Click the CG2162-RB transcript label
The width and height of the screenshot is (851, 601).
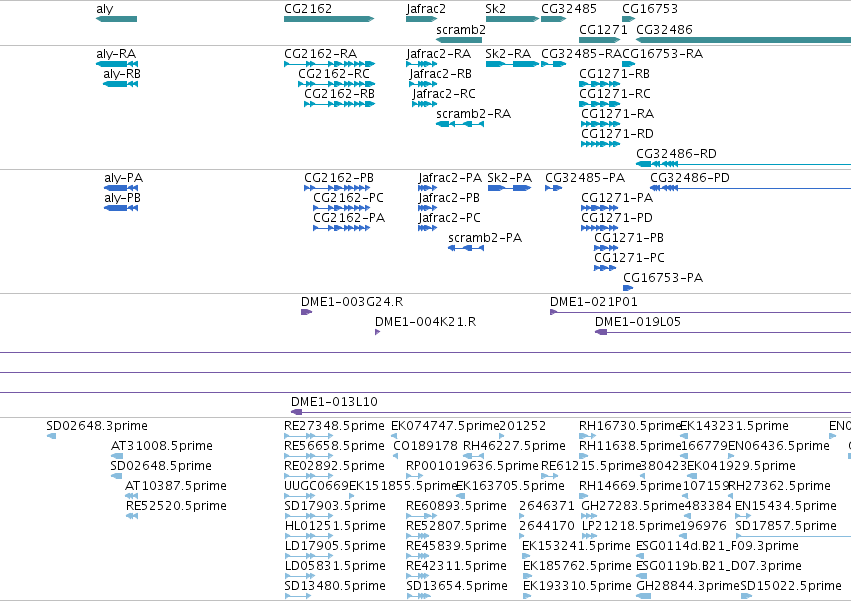tap(339, 94)
